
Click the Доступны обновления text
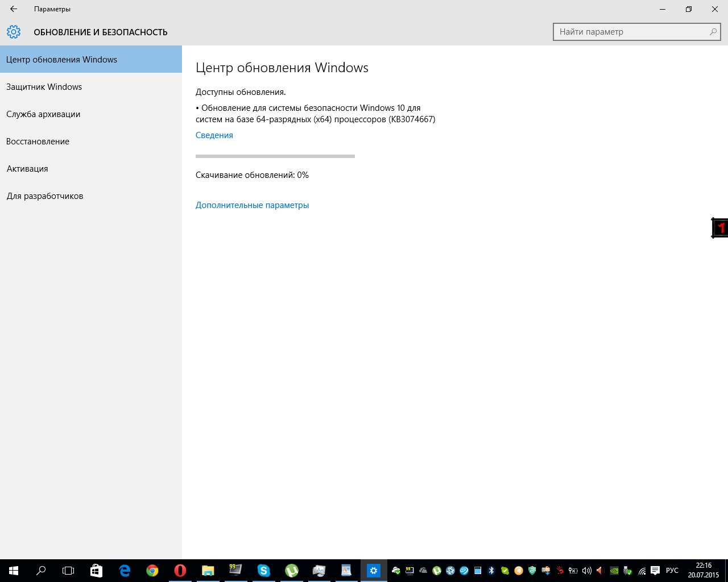tap(241, 92)
